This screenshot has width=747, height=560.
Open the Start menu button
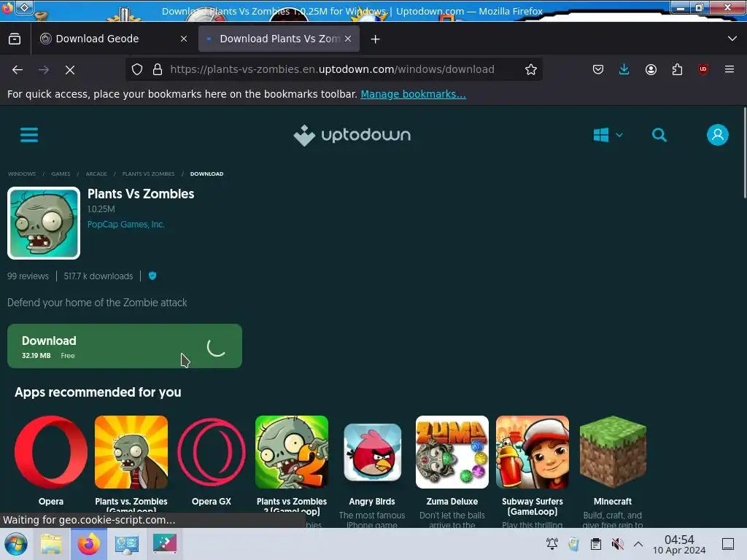15,544
